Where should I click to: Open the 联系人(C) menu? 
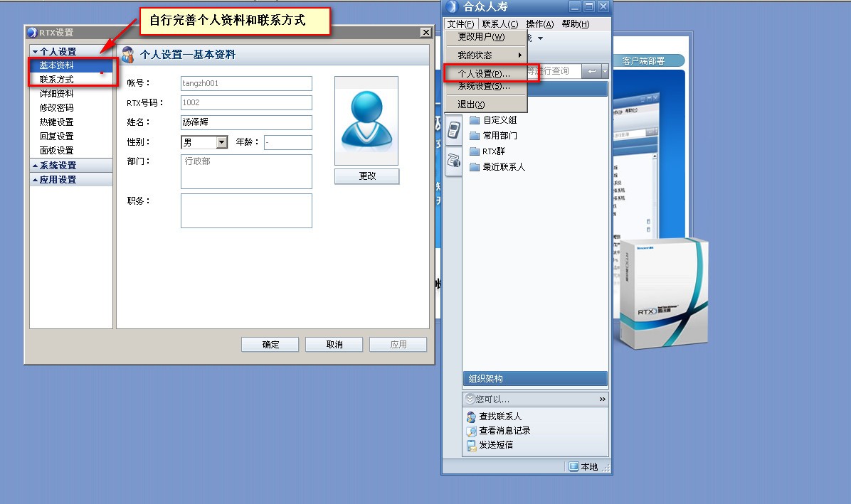499,24
